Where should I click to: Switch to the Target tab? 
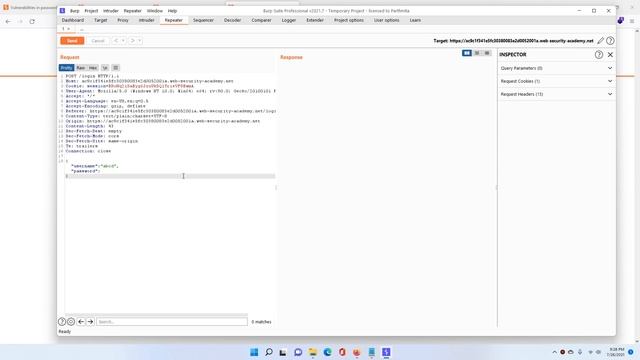100,20
